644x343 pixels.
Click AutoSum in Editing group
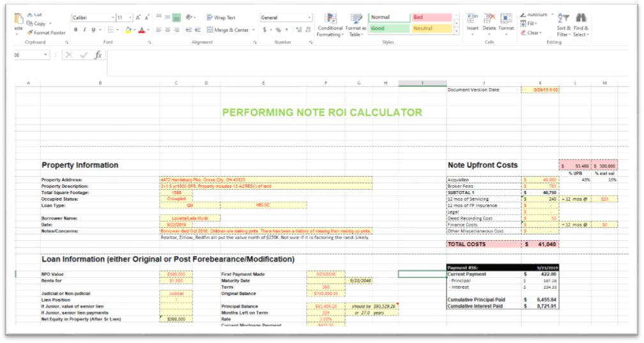click(534, 15)
